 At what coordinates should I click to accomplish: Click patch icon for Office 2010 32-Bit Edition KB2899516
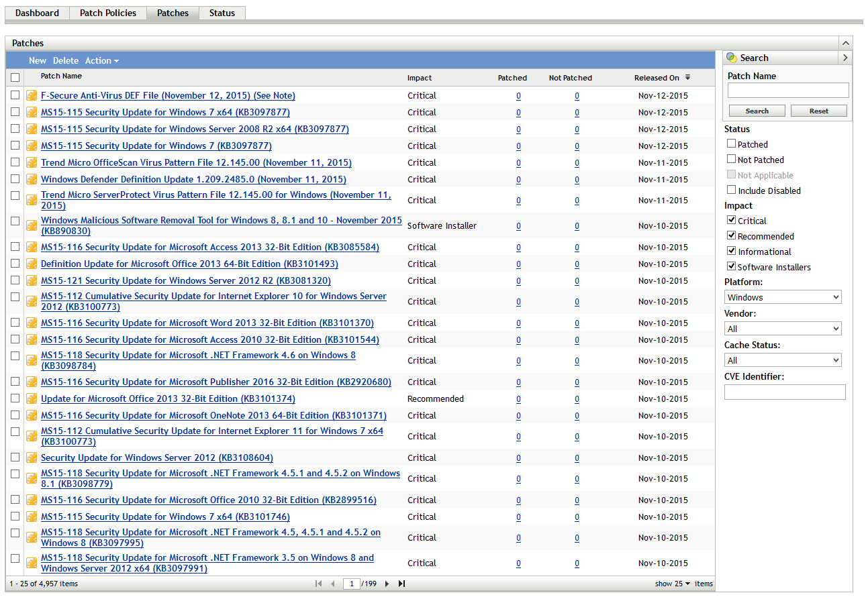32,500
